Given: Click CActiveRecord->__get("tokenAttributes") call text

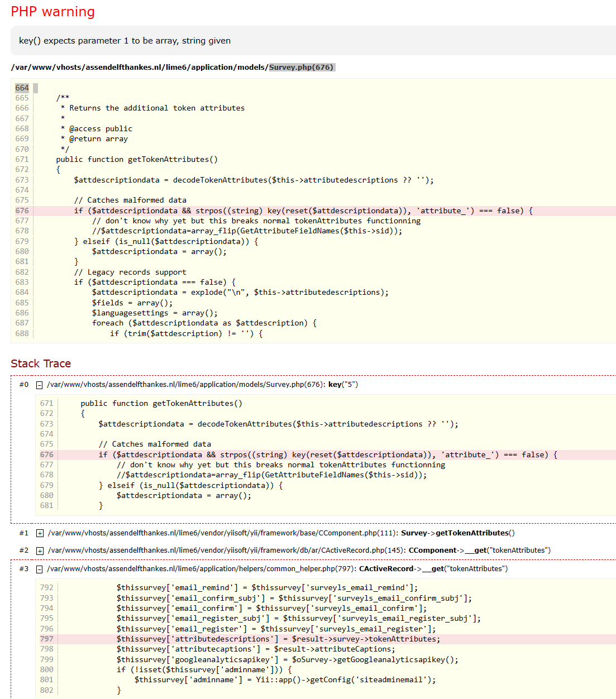Looking at the screenshot, I should point(433,569).
